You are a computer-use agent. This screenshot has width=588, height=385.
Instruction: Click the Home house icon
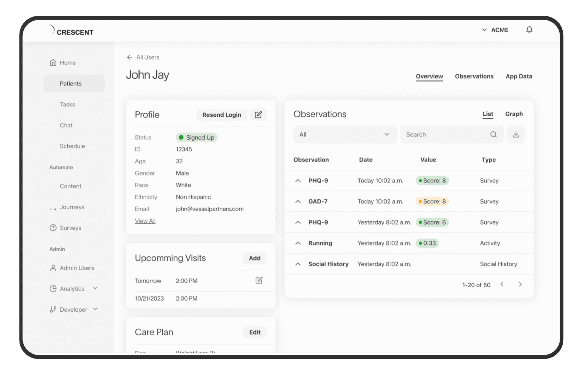53,63
